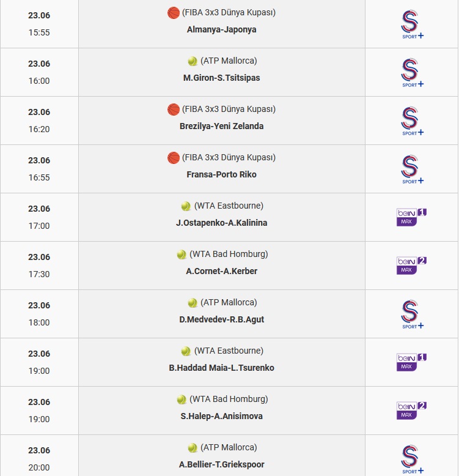Click beIN Max 1 logo for B.Haddad Maia-L.Tsurenko

pyautogui.click(x=411, y=362)
